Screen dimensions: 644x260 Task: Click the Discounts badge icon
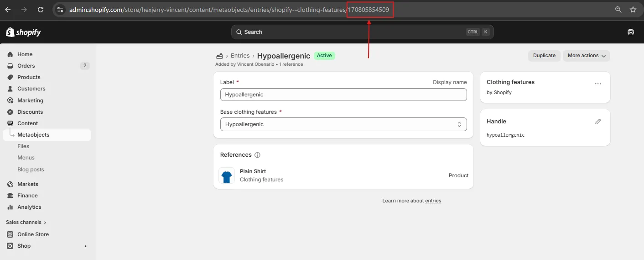tap(10, 112)
